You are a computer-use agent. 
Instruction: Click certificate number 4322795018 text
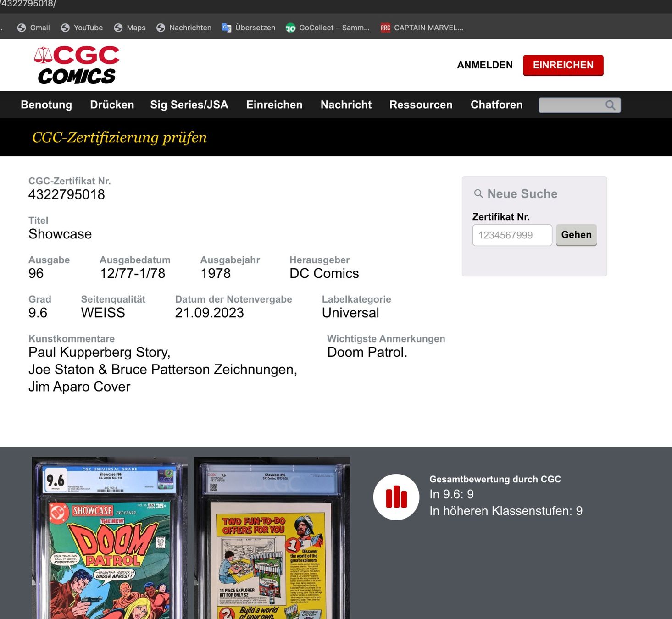pyautogui.click(x=67, y=194)
